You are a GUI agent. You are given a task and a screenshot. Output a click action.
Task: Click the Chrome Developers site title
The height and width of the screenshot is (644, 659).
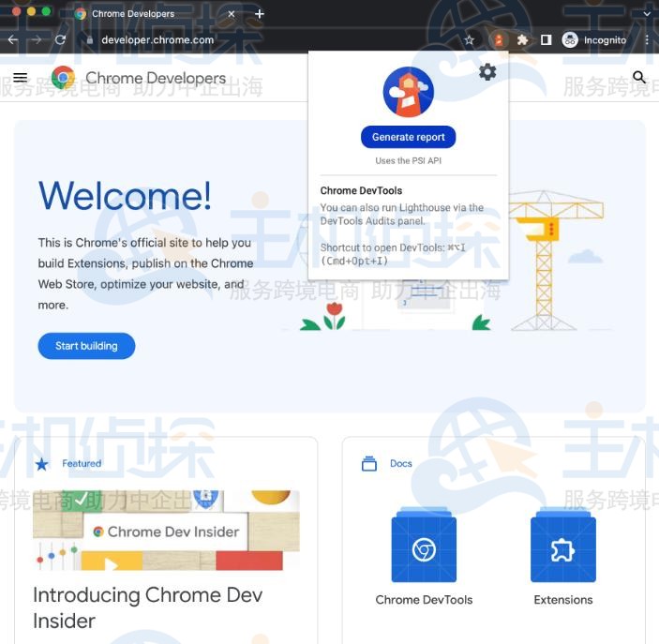(x=156, y=78)
